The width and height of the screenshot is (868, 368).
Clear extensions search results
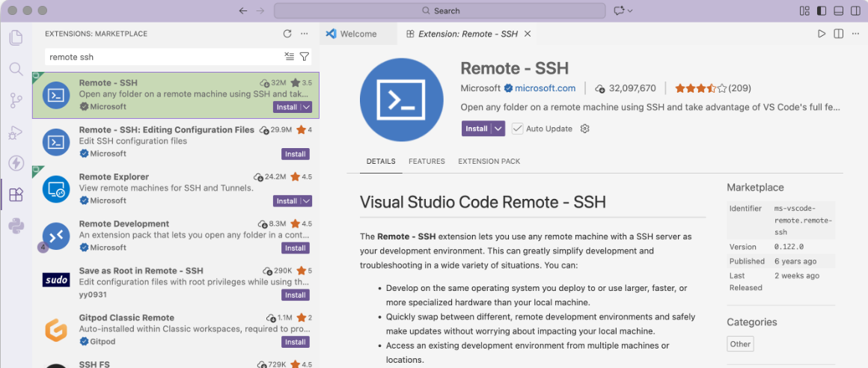pyautogui.click(x=289, y=56)
